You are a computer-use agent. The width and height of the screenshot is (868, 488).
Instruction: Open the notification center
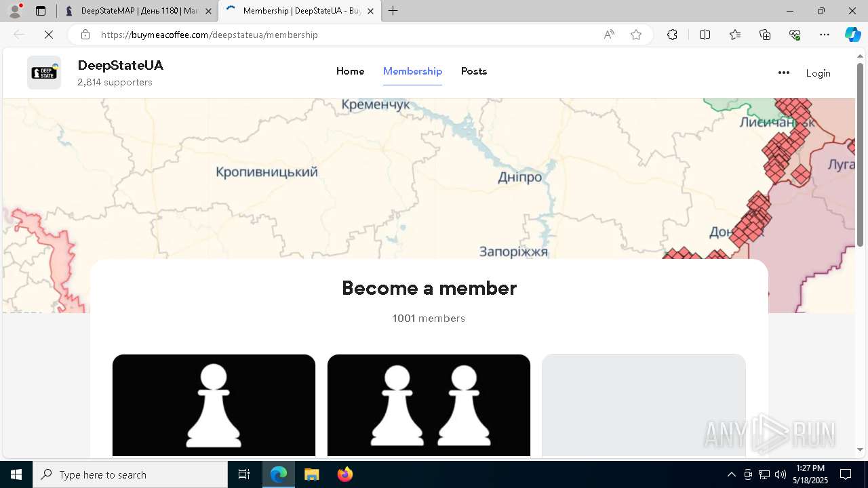[846, 474]
